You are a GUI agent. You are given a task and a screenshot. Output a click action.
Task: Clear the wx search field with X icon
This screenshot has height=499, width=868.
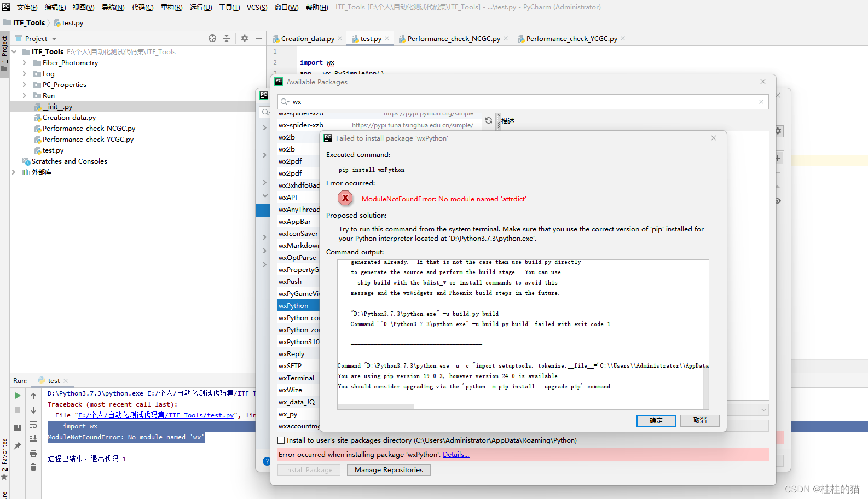click(761, 102)
